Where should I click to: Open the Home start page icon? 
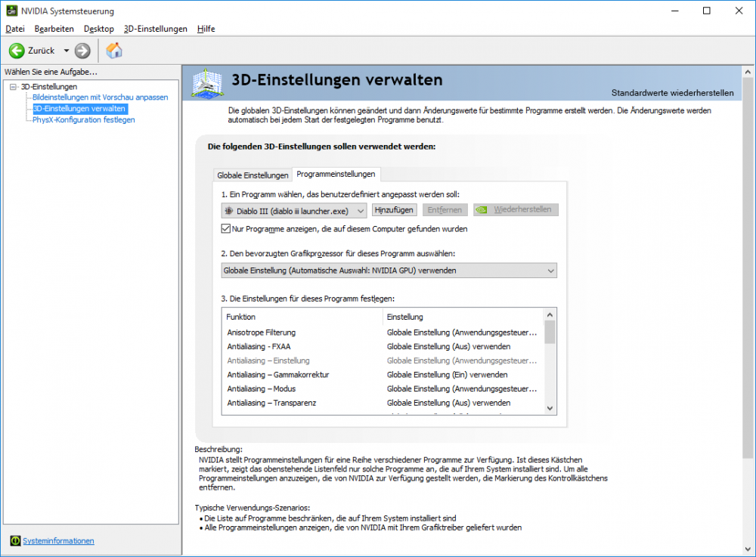[114, 51]
